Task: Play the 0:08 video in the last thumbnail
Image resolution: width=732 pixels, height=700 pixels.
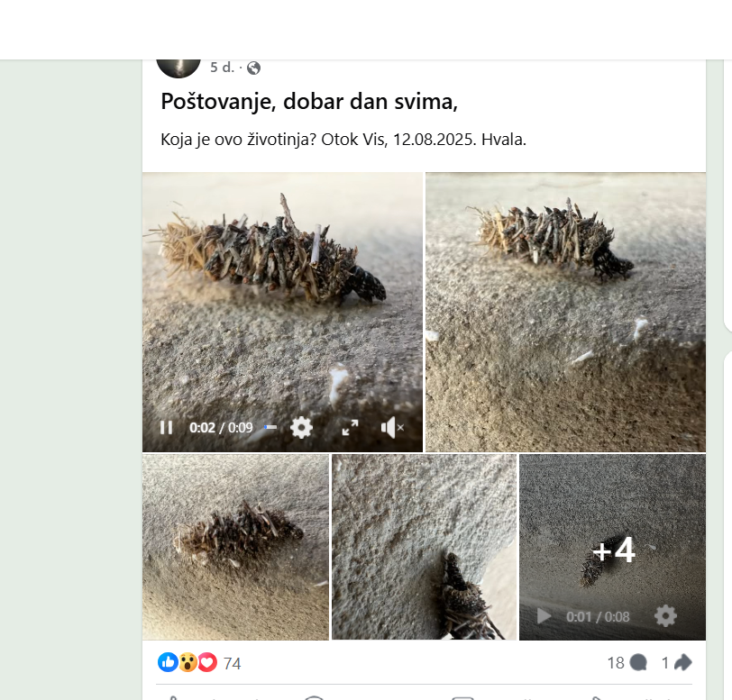Action: [544, 616]
